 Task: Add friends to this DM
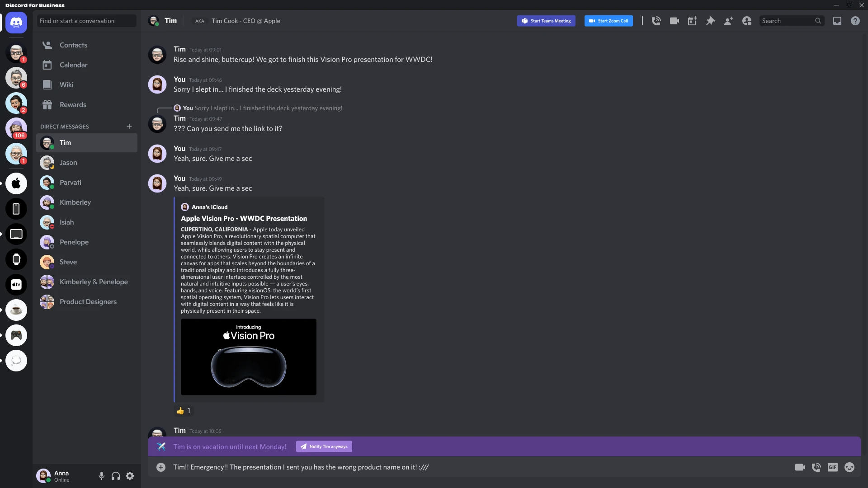point(728,21)
